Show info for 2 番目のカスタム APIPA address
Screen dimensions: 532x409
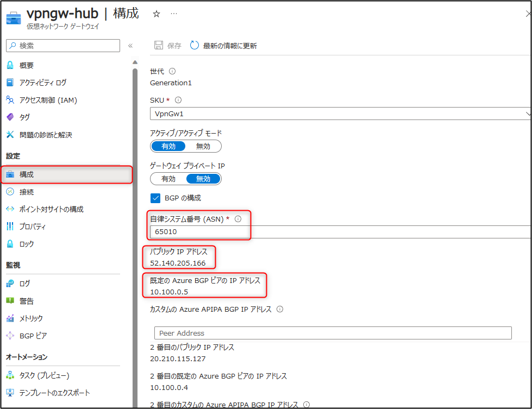306,405
